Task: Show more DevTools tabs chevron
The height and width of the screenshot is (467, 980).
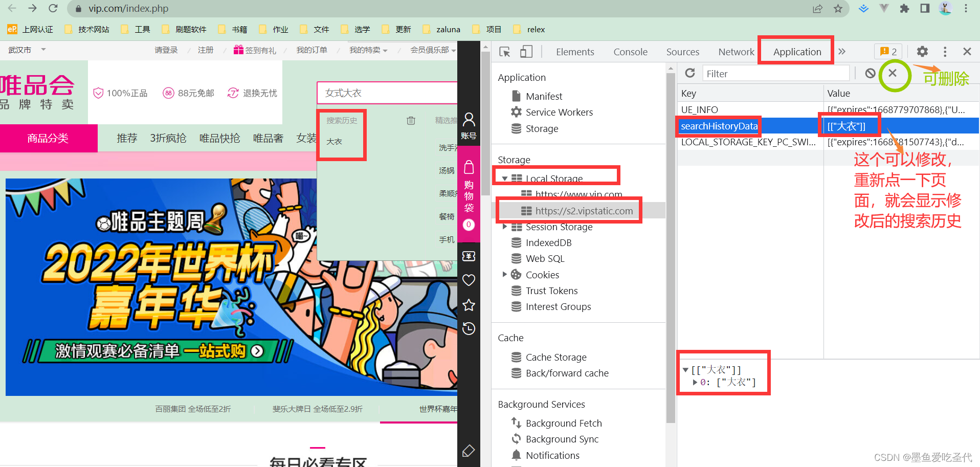Action: click(x=842, y=52)
